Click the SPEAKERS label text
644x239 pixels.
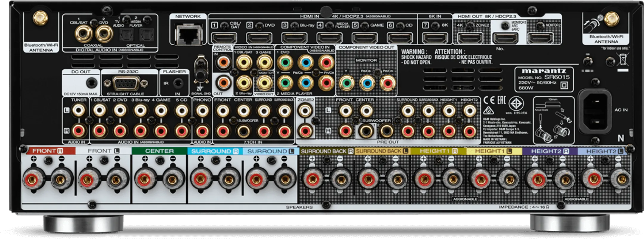point(299,207)
